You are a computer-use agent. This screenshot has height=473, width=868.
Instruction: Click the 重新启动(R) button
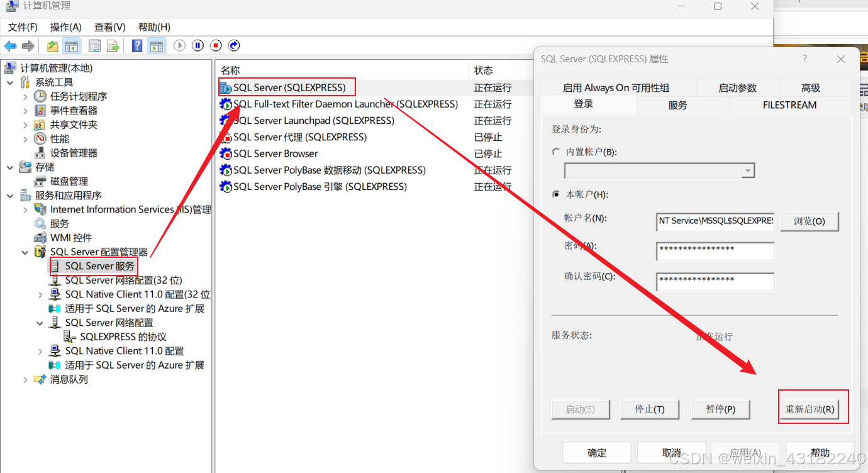point(810,409)
